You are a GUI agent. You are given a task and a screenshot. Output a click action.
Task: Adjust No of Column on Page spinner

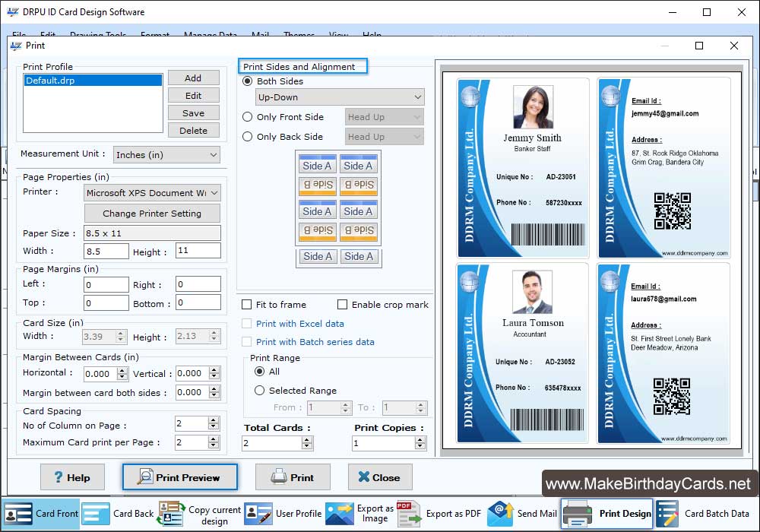pos(214,423)
